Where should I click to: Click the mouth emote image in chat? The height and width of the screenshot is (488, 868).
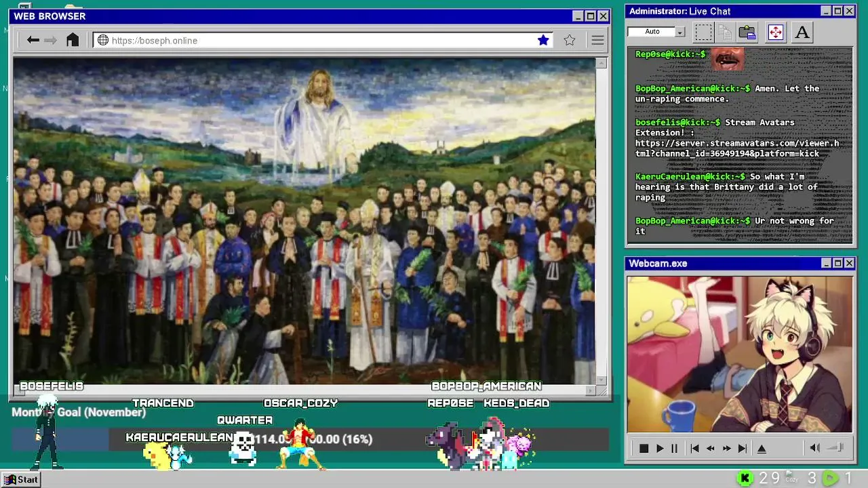pos(728,58)
